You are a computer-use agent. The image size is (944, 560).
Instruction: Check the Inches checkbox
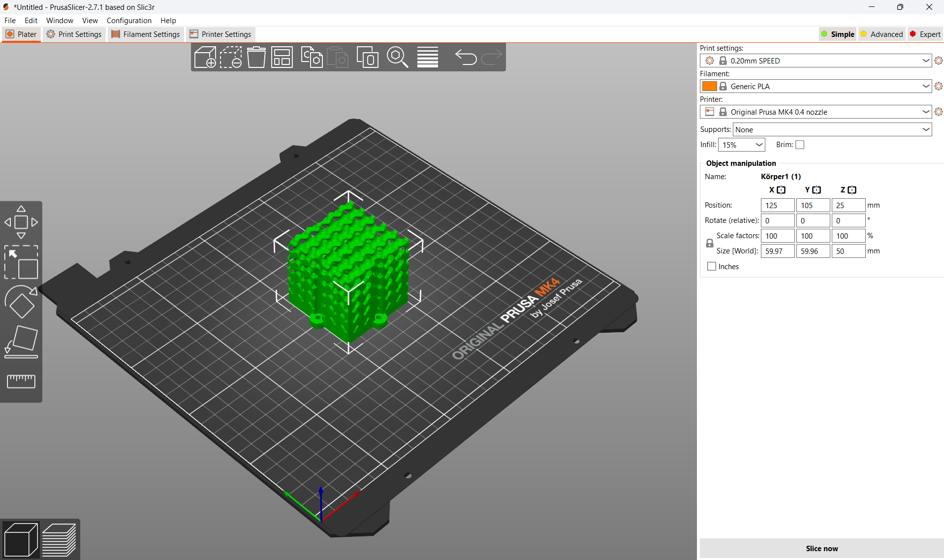tap(711, 266)
